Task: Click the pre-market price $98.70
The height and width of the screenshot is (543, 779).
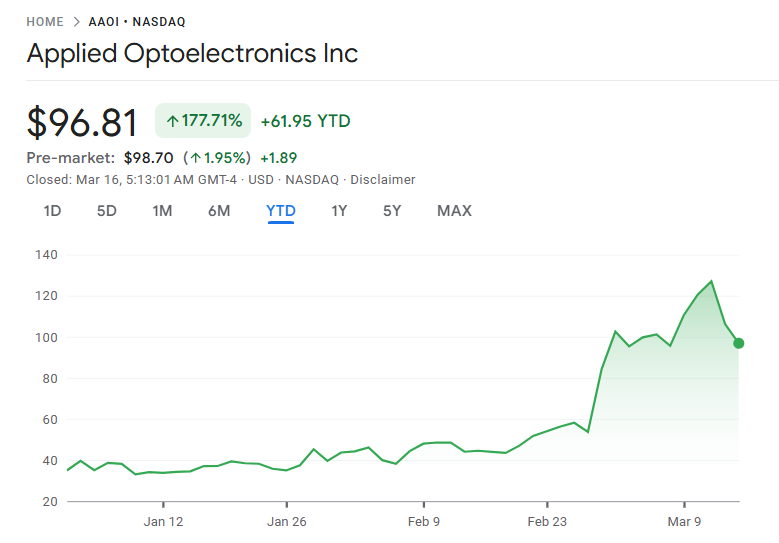Action: pos(149,158)
